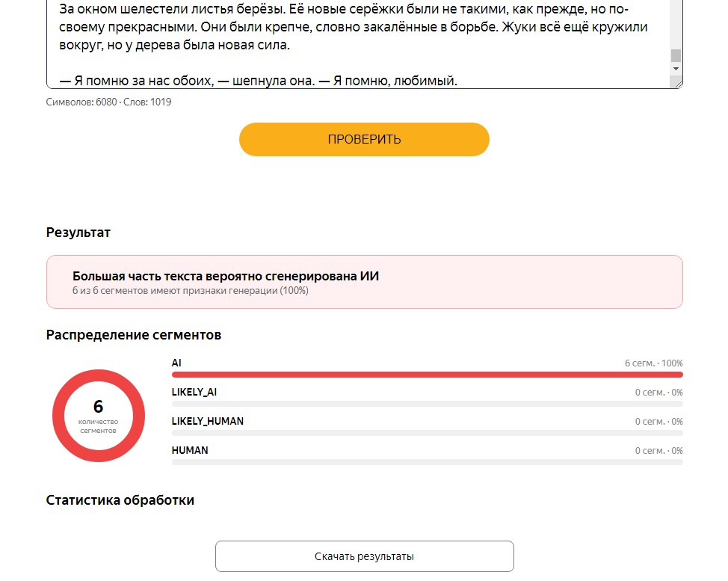The width and height of the screenshot is (728, 581).
Task: Click the HUMAN category label
Action: pos(190,450)
